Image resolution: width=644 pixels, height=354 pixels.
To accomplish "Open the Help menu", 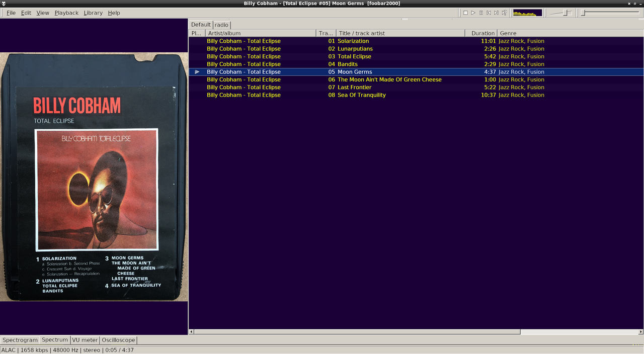I will pyautogui.click(x=114, y=13).
